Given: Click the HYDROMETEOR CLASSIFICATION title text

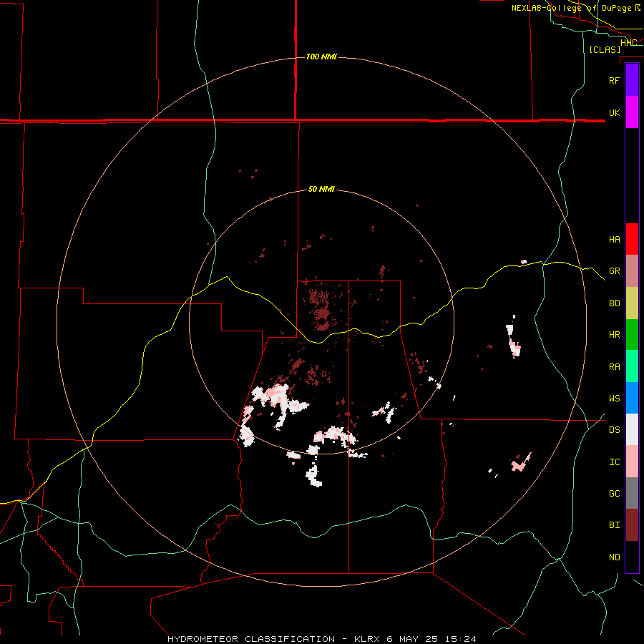Looking at the screenshot, I should pyautogui.click(x=251, y=639).
